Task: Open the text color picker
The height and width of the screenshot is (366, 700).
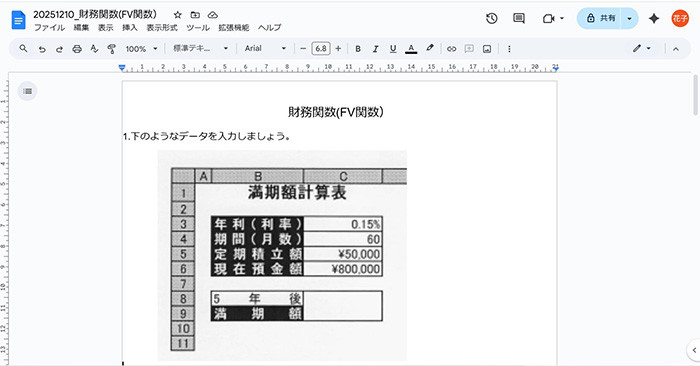Action: 411,49
